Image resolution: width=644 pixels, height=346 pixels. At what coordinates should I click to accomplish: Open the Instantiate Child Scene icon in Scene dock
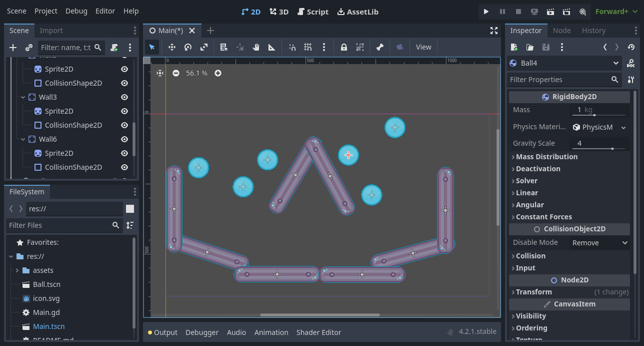coord(28,48)
